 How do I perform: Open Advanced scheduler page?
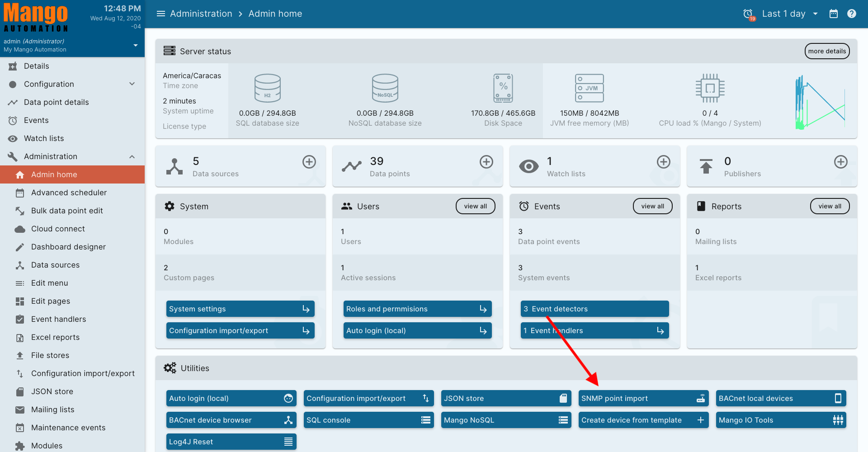pos(72,193)
